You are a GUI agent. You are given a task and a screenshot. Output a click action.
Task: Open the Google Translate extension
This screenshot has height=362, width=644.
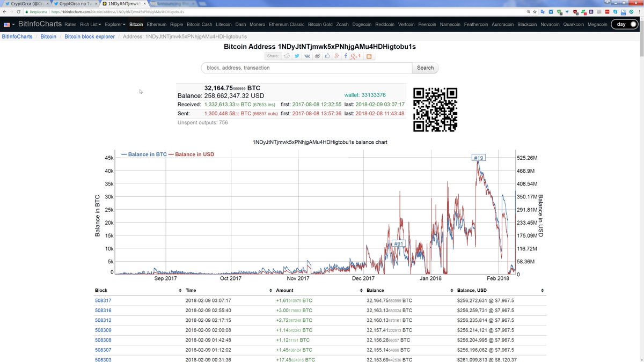pyautogui.click(x=543, y=11)
